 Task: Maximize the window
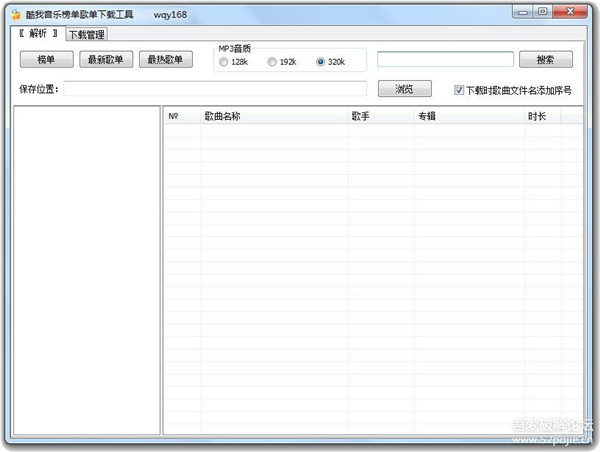click(543, 12)
